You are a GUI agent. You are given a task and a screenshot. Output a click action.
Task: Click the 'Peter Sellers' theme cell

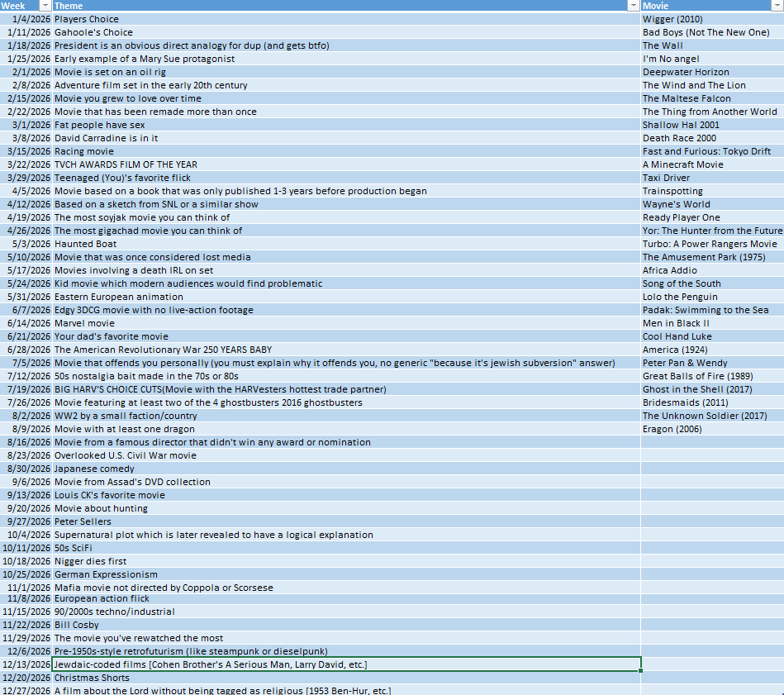tap(346, 521)
